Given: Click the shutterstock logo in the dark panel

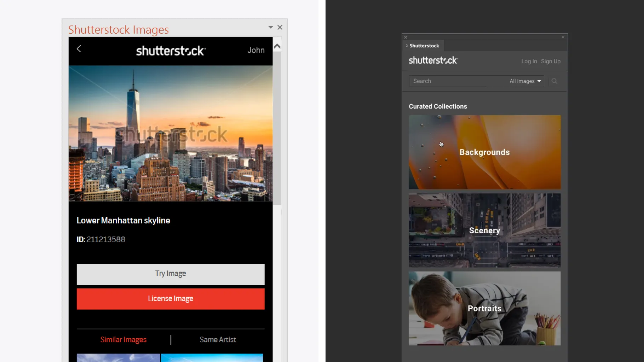Looking at the screenshot, I should tap(433, 60).
